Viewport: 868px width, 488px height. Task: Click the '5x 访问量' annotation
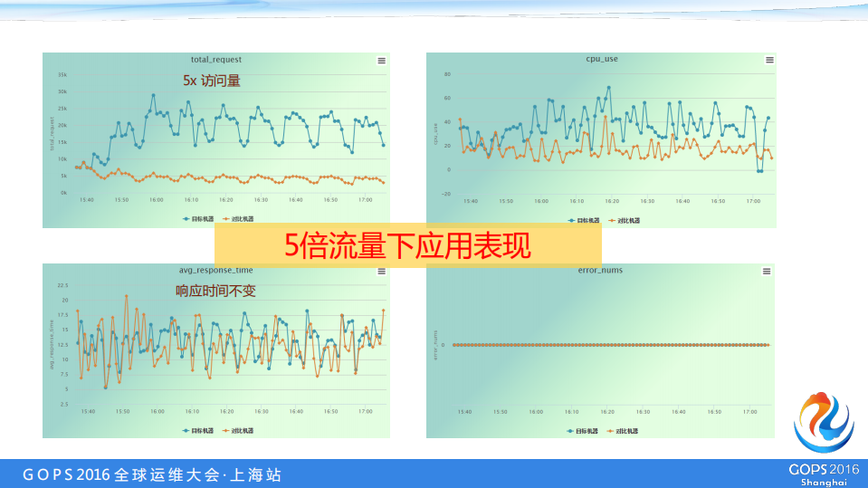coord(212,81)
